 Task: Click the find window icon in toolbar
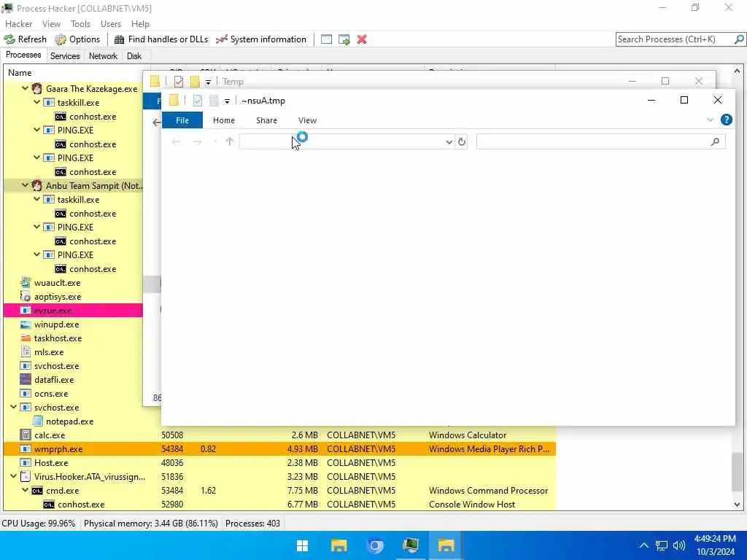326,39
